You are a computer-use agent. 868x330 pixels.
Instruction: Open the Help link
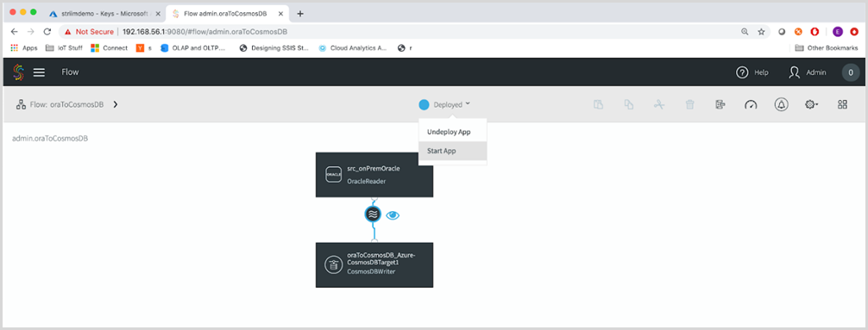(752, 72)
